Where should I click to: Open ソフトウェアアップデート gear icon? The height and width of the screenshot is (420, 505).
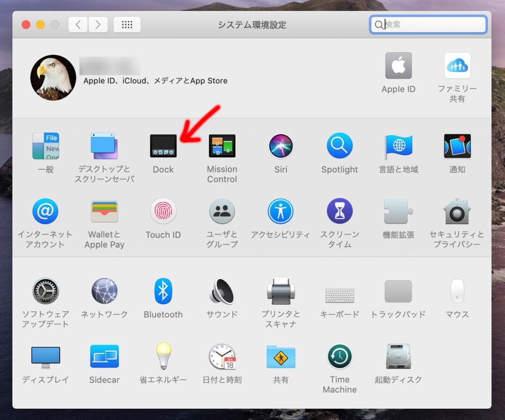[45, 291]
